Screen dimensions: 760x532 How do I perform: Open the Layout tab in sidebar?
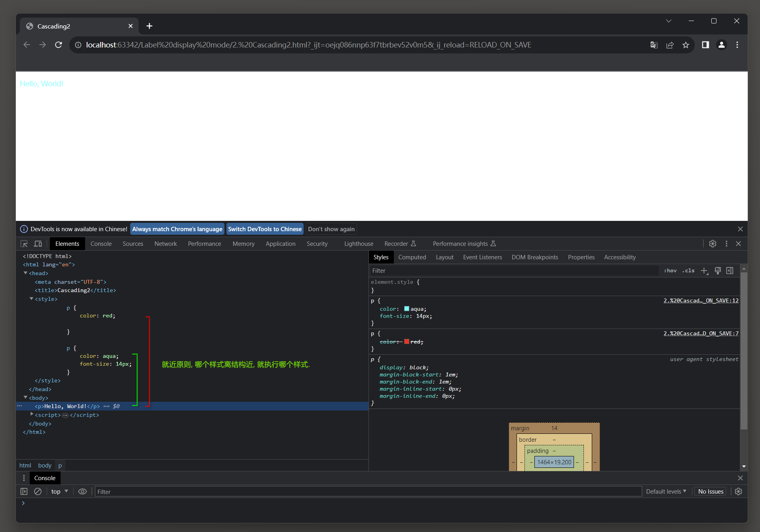point(445,257)
